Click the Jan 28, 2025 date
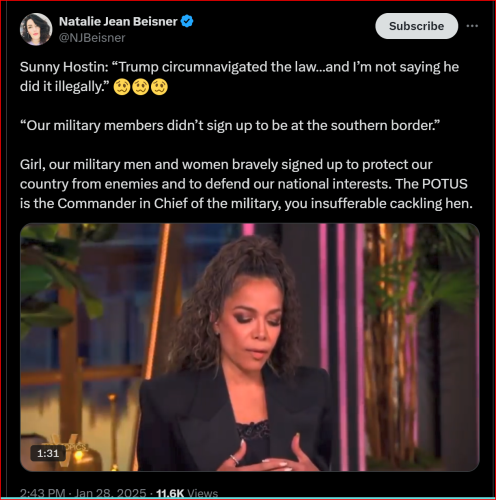The image size is (496, 500). (110, 493)
